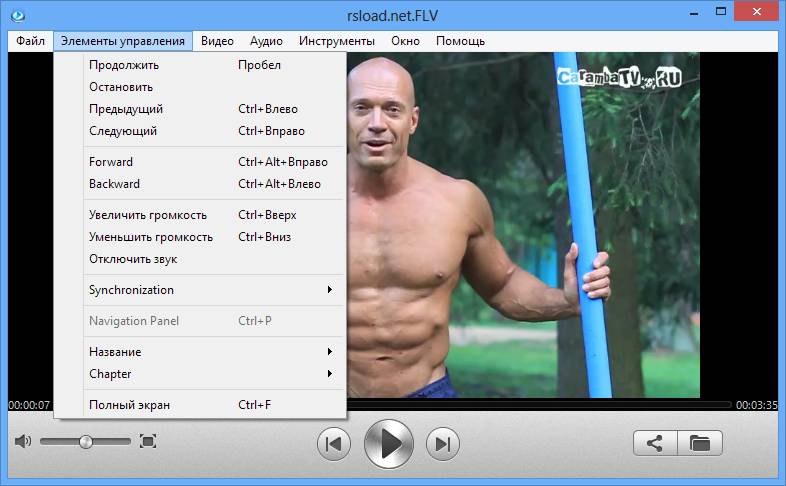
Task: Click the play button
Action: click(x=388, y=444)
